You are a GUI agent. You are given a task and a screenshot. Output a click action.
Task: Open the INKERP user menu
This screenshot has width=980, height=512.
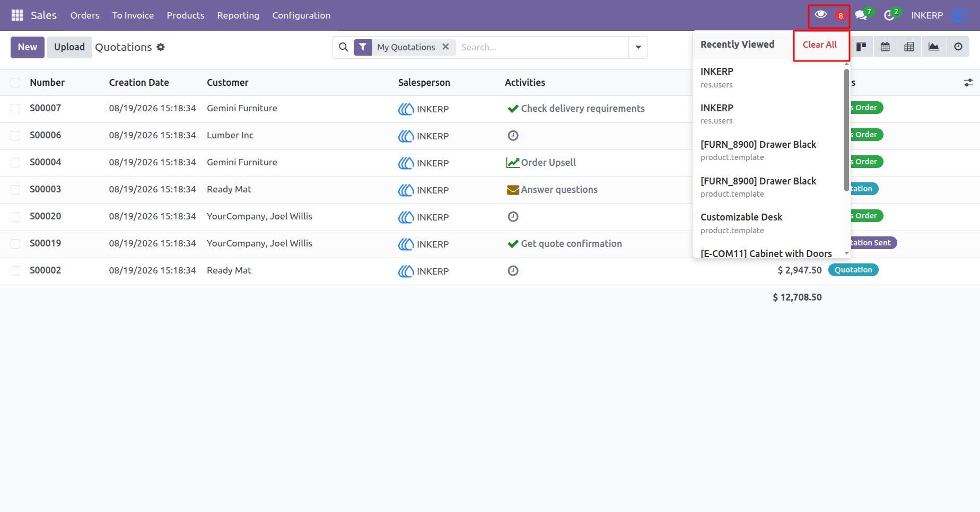point(940,15)
